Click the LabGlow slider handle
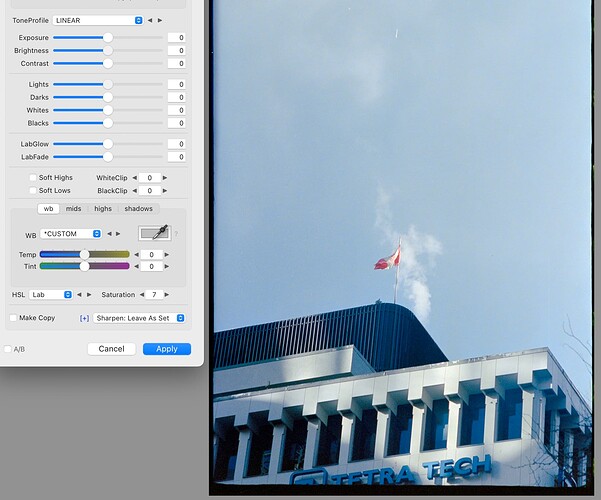This screenshot has width=601, height=500. pos(108,144)
